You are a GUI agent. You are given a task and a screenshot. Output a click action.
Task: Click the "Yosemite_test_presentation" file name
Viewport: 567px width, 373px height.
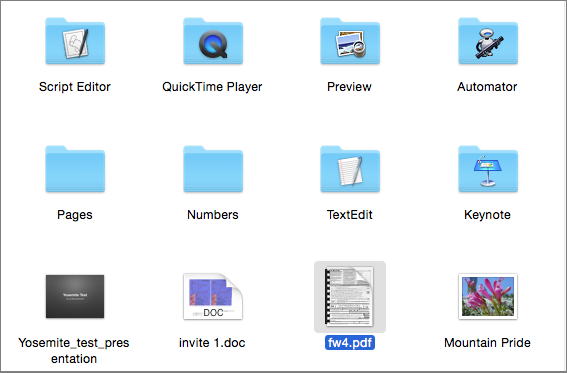tap(74, 351)
